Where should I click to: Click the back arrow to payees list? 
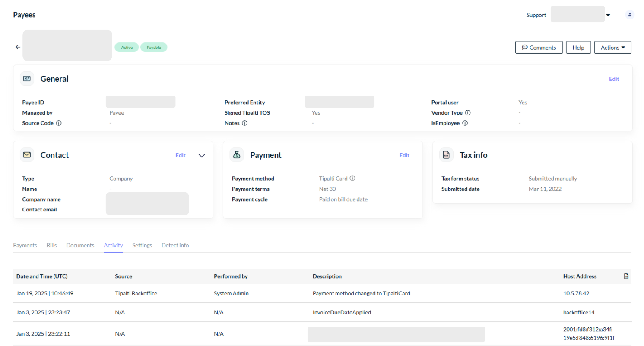pos(18,47)
